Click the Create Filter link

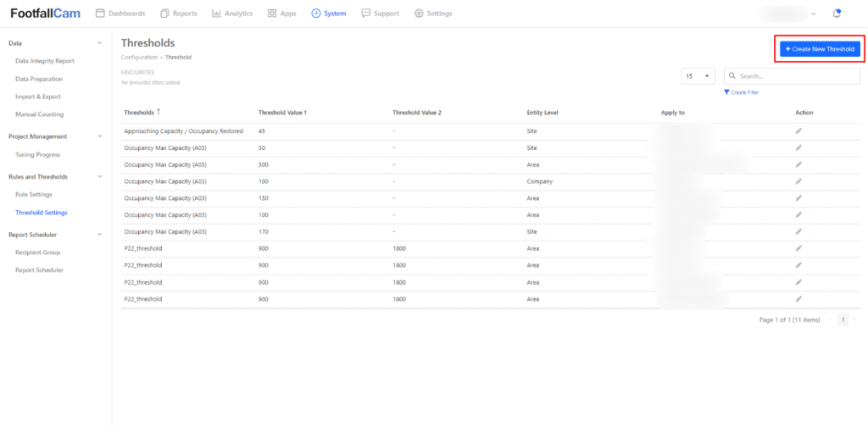[x=742, y=92]
